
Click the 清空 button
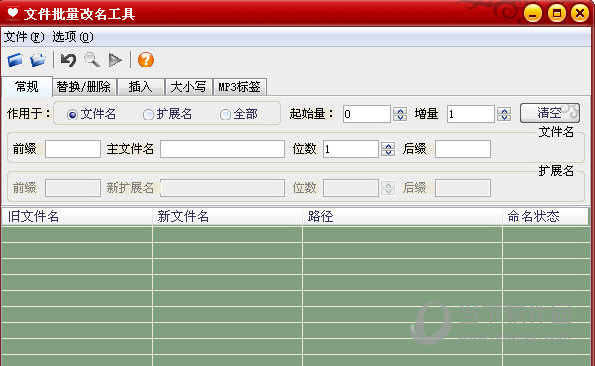[549, 113]
